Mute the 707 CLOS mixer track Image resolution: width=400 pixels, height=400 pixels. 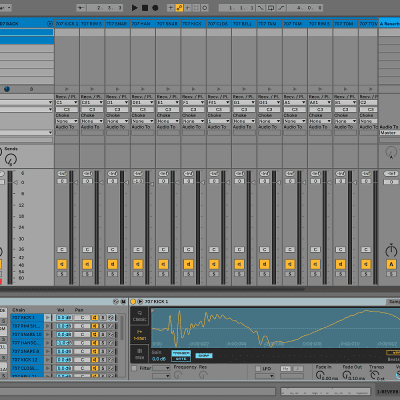tap(214, 264)
